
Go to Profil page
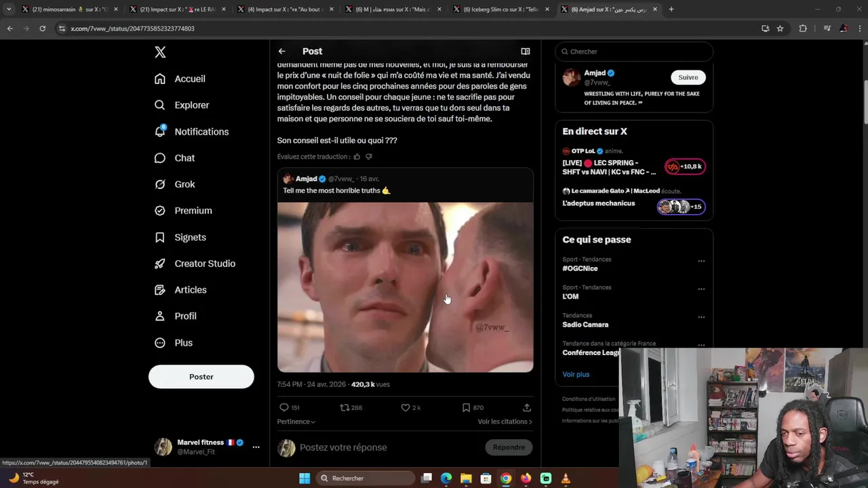pos(175,316)
